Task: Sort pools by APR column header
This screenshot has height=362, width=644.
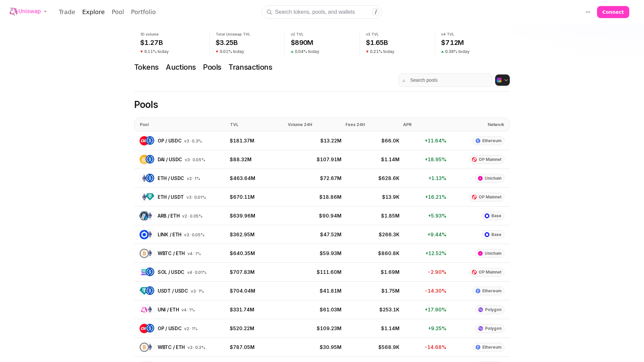Action: [x=407, y=125]
